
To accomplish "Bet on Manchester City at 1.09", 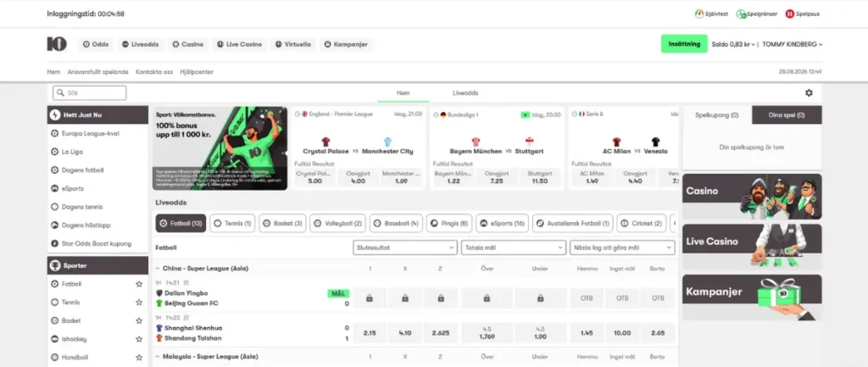I will coord(401,177).
